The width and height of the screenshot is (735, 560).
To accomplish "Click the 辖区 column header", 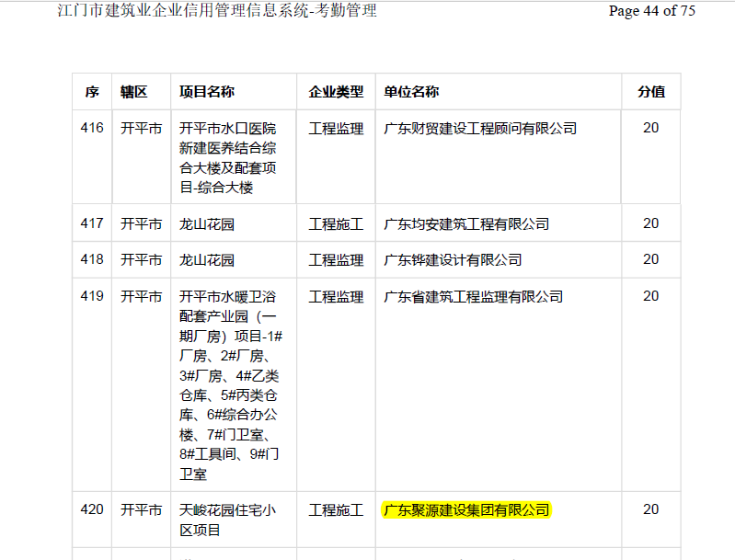I will (x=134, y=92).
